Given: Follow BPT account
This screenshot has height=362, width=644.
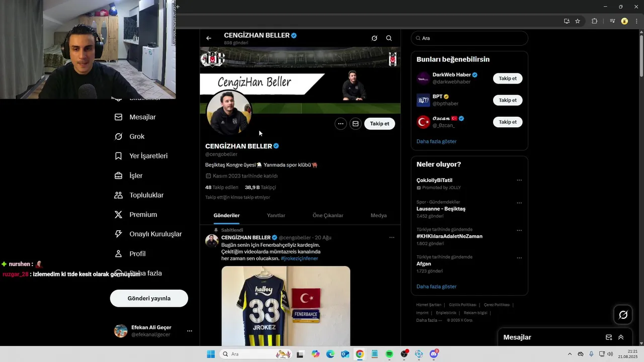Looking at the screenshot, I should point(508,100).
